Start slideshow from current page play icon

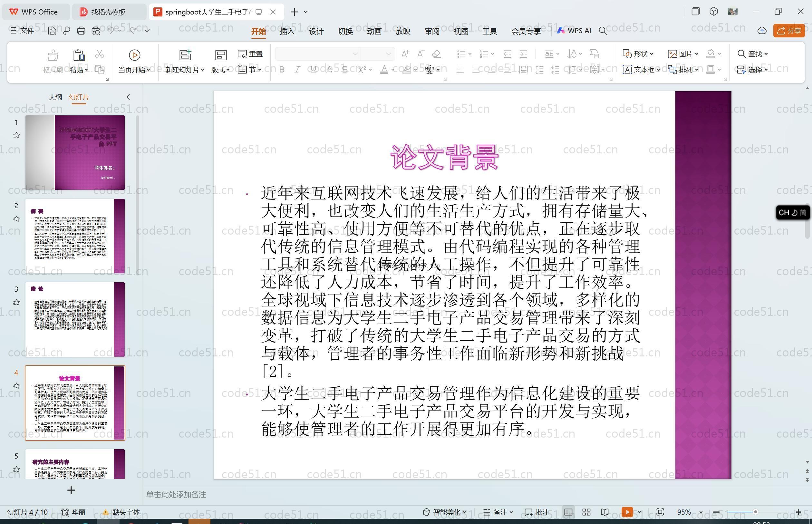134,55
